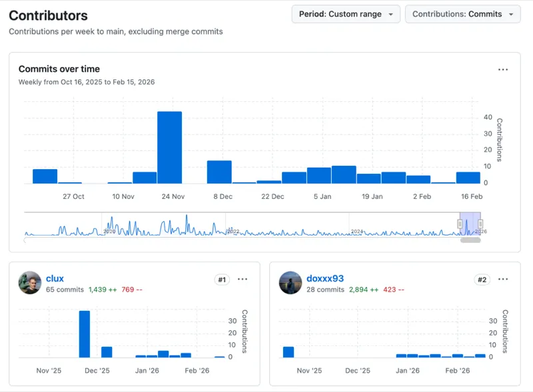The width and height of the screenshot is (533, 392).
Task: Click the gray scrollbar thumb under timeline
Action: coord(470,240)
